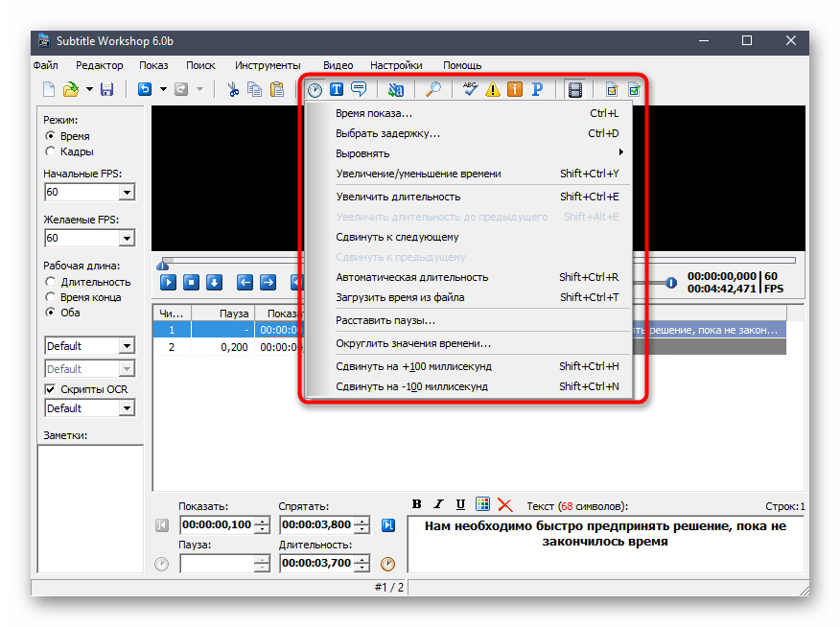Open the Undo history dropdown arrow
Viewport: 840px width, 627px height.
click(163, 89)
